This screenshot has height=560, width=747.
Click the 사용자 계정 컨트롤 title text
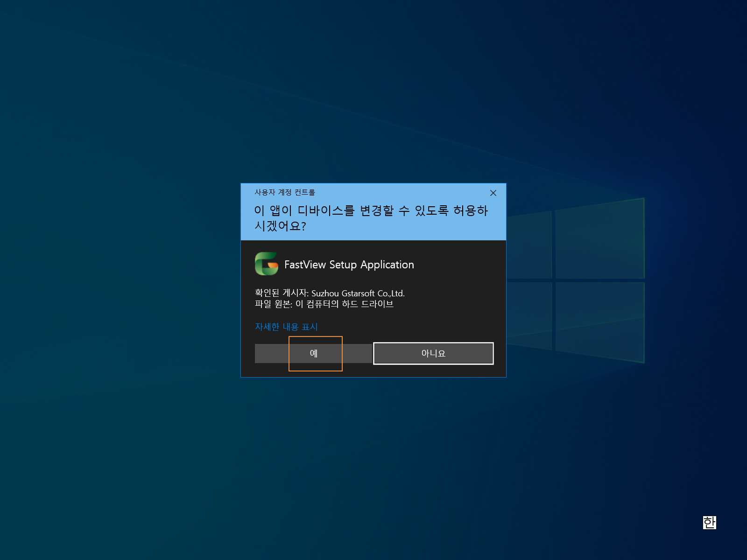(x=285, y=192)
